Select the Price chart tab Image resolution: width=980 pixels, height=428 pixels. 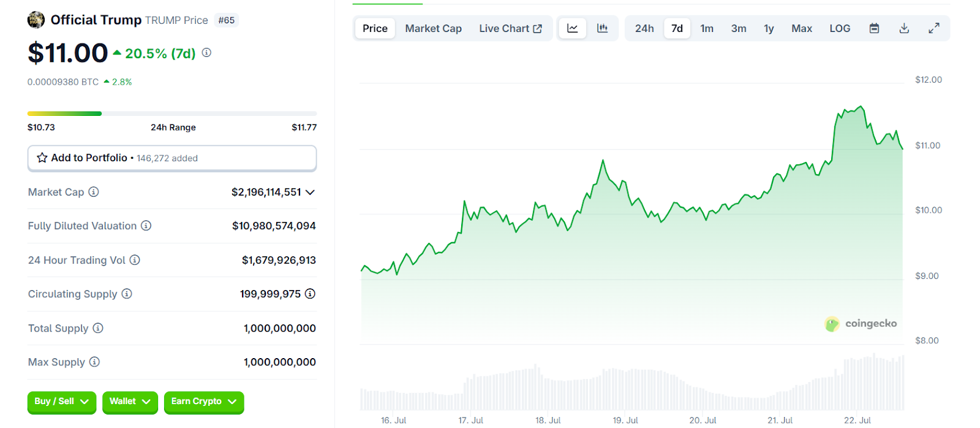click(x=375, y=28)
